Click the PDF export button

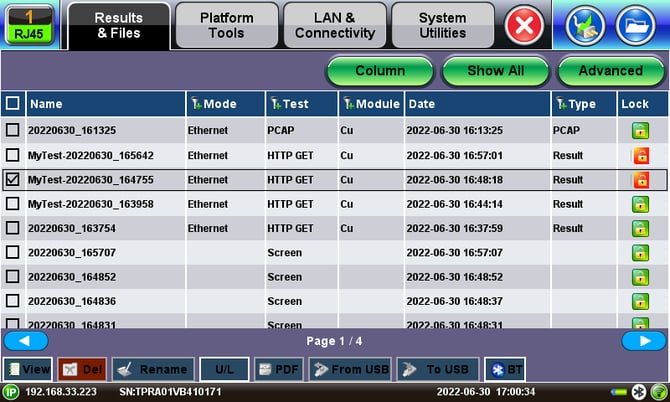pos(279,369)
